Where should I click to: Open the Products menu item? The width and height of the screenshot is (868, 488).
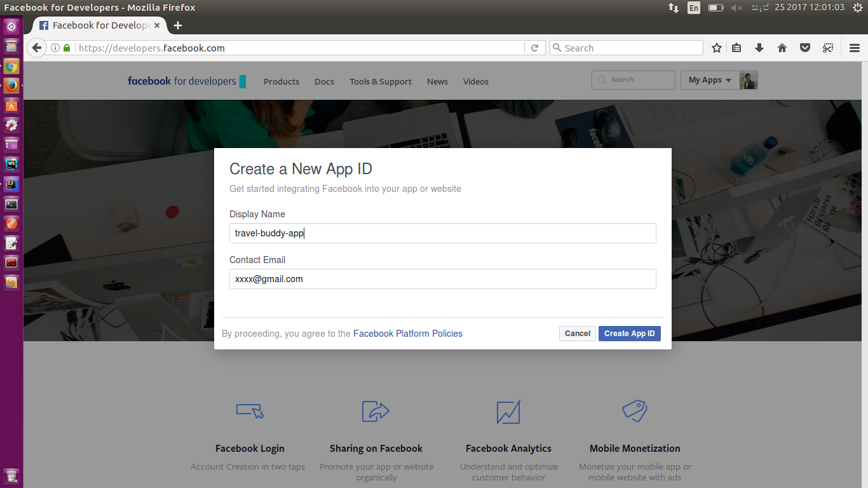tap(281, 81)
